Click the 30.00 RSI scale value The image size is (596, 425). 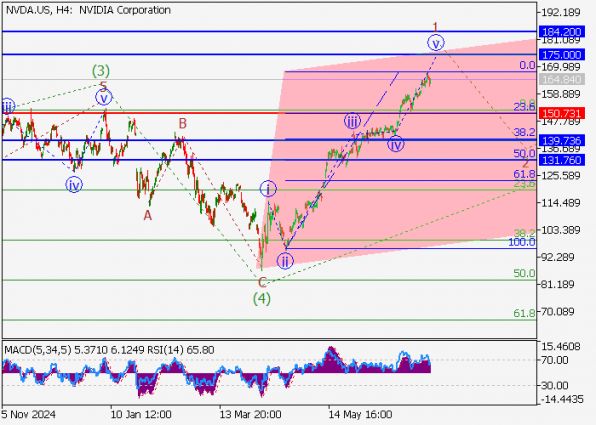[555, 385]
